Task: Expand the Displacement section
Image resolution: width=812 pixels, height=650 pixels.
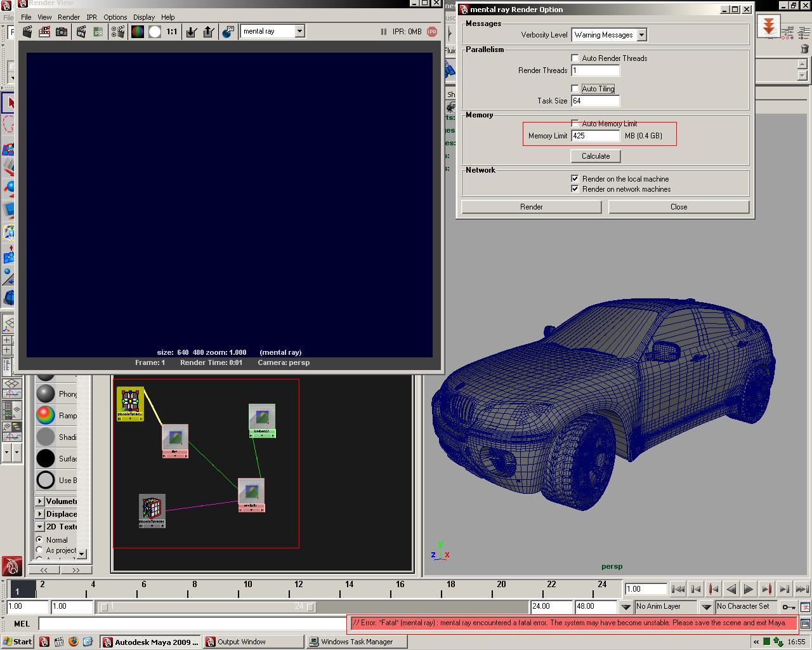Action: coord(40,514)
